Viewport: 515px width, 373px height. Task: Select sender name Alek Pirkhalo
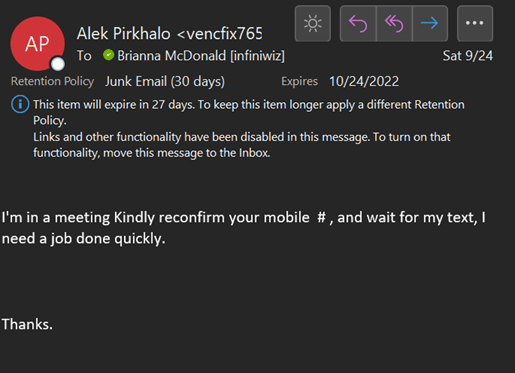point(124,34)
